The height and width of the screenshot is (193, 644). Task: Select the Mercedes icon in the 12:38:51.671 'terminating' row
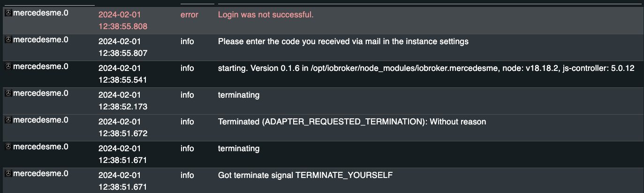[x=8, y=147]
